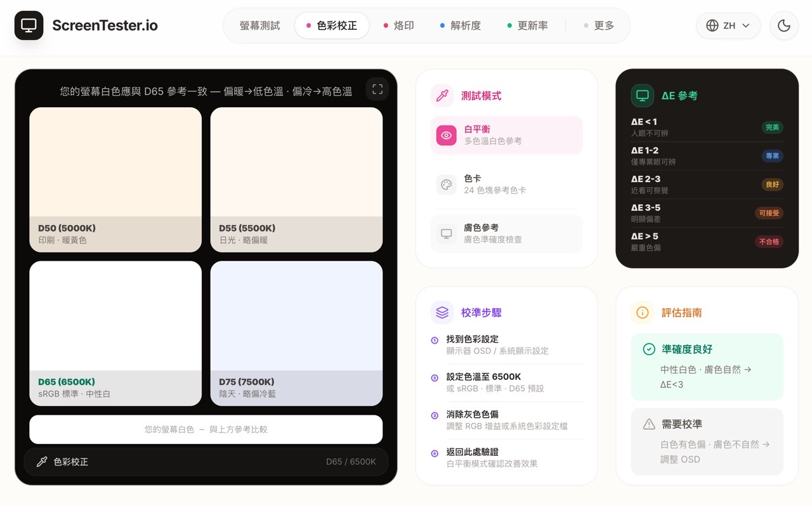812x506 pixels.
Task: Click step 3 number icon 消除灰色色偏
Action: click(435, 415)
